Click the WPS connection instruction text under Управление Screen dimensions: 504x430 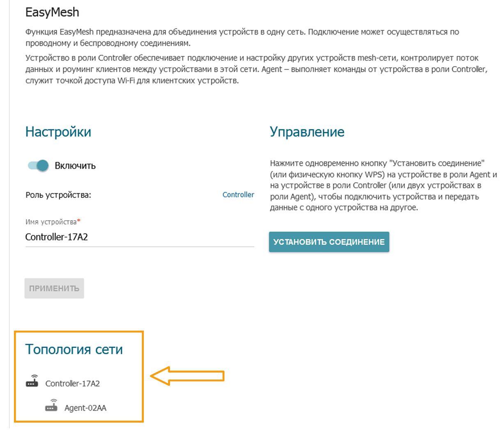coord(383,185)
